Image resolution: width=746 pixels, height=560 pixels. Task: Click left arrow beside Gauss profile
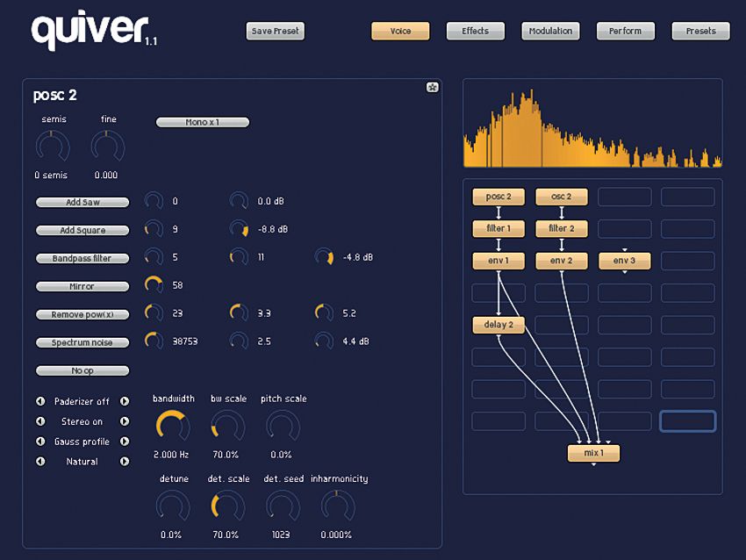click(x=40, y=442)
